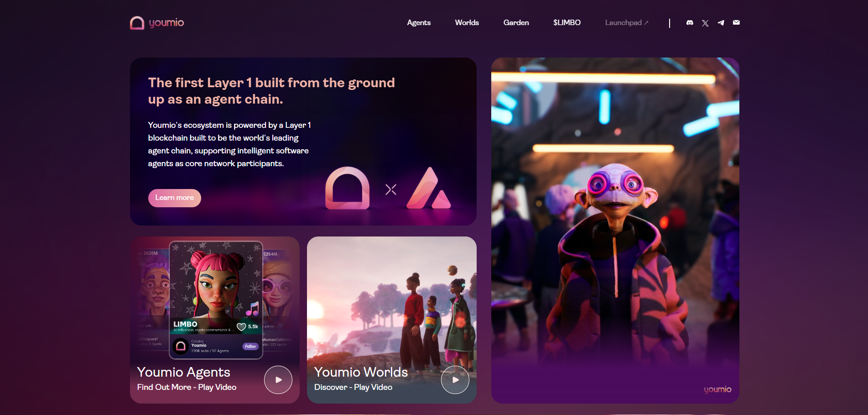Image resolution: width=868 pixels, height=415 pixels.
Task: Open the Agents menu item
Action: [419, 23]
